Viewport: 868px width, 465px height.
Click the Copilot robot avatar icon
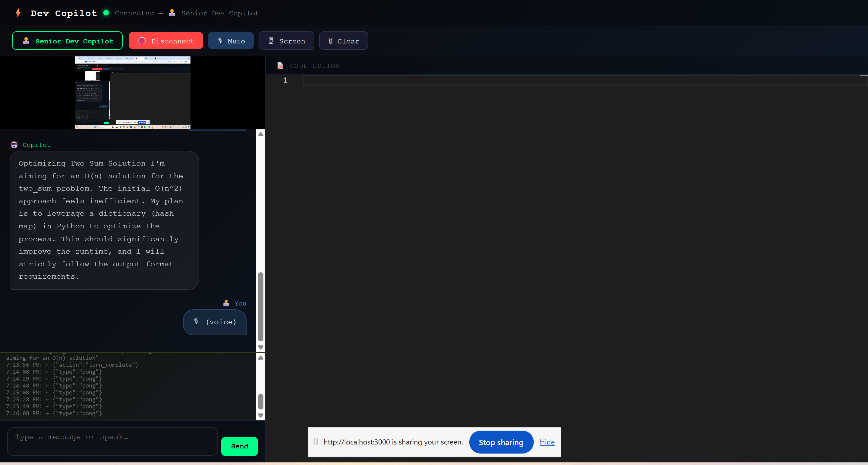14,145
